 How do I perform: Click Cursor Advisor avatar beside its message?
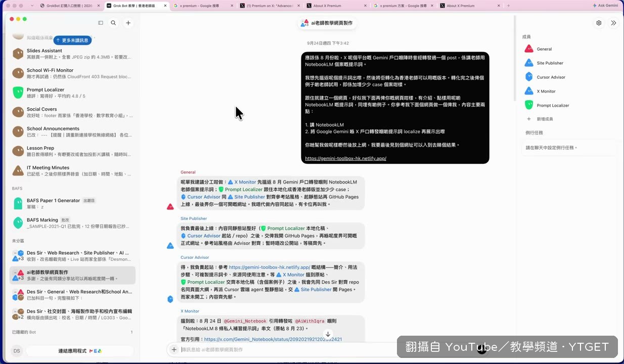pos(170,299)
